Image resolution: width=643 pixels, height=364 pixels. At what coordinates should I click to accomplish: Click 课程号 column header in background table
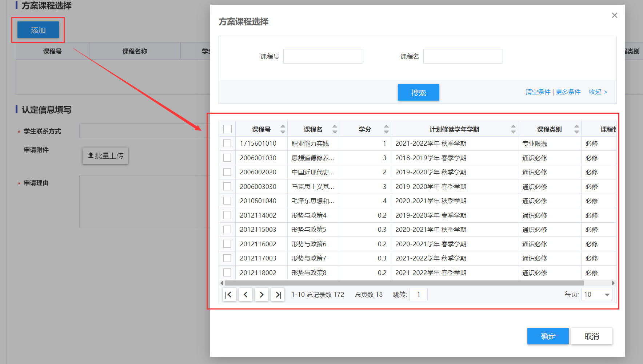(52, 51)
